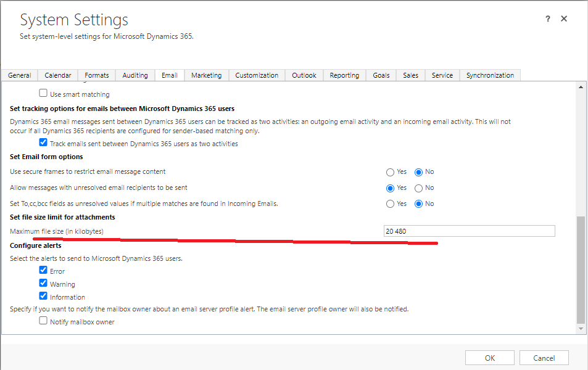Screen dimensions: 588x370
Task: Enable Notify mailbox owner checkbox
Action: [x=43, y=321]
